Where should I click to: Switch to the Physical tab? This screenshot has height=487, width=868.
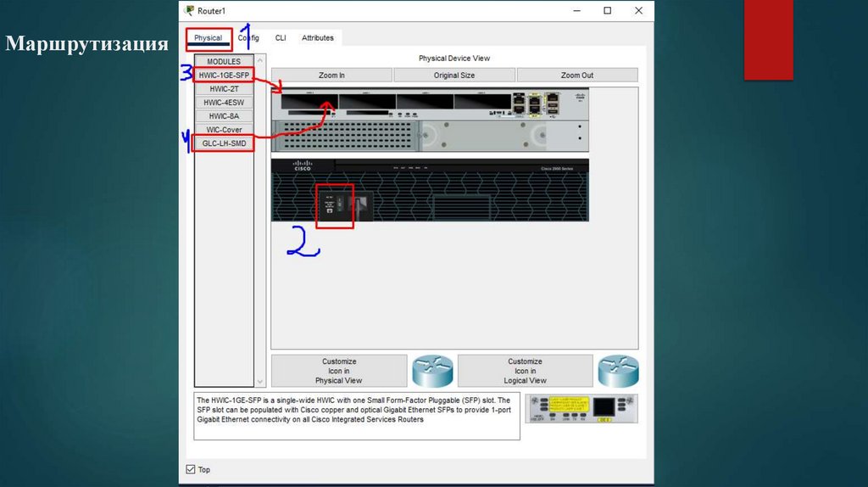209,37
